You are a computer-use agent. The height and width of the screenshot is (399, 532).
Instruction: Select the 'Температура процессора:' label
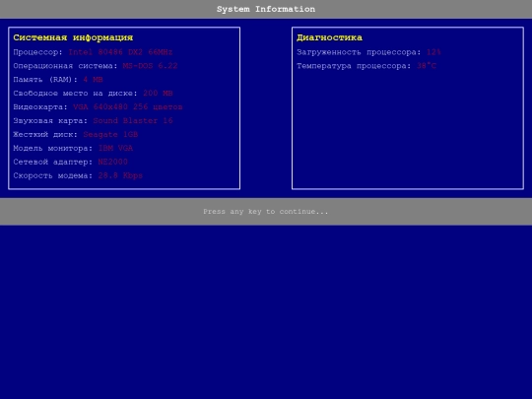pos(354,66)
